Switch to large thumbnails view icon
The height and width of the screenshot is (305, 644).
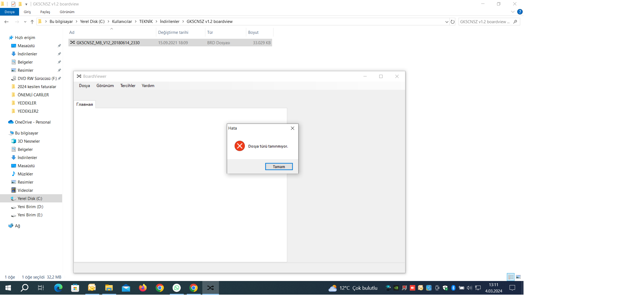(518, 277)
